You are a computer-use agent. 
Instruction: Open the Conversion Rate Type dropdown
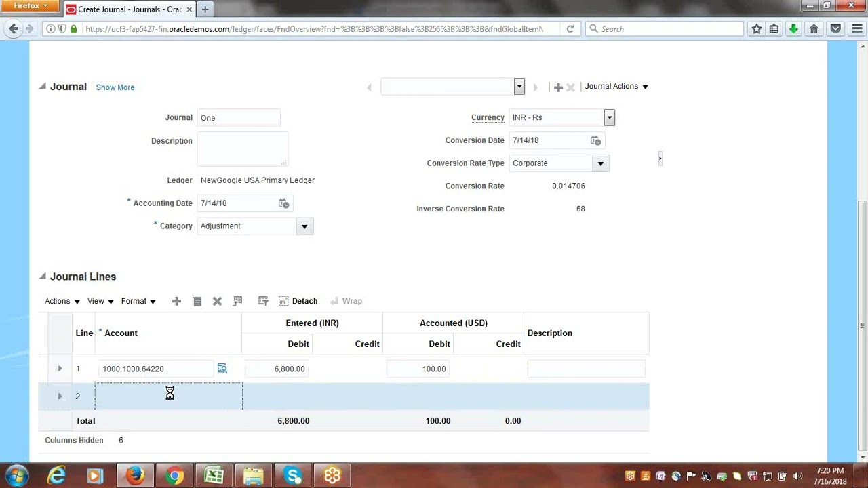pos(600,163)
